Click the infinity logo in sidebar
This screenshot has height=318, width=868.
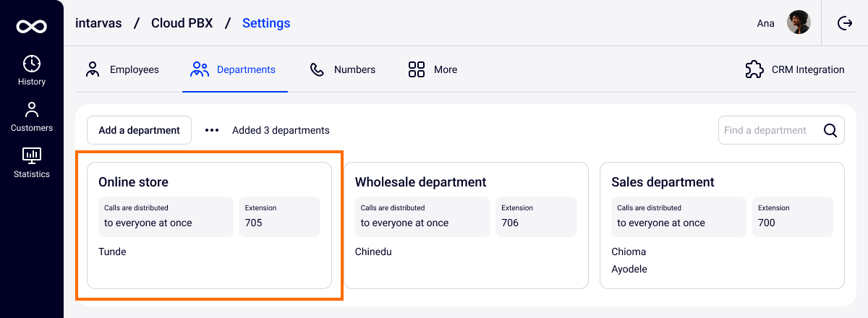coord(32,27)
